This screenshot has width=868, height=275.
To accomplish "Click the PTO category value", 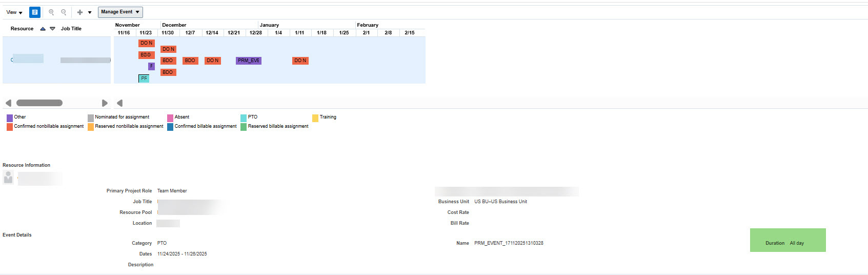I will [162, 243].
